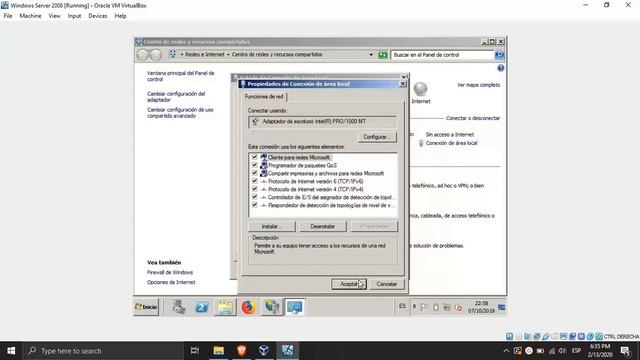The image size is (640, 360).
Task: Open the View menu
Action: tap(54, 16)
